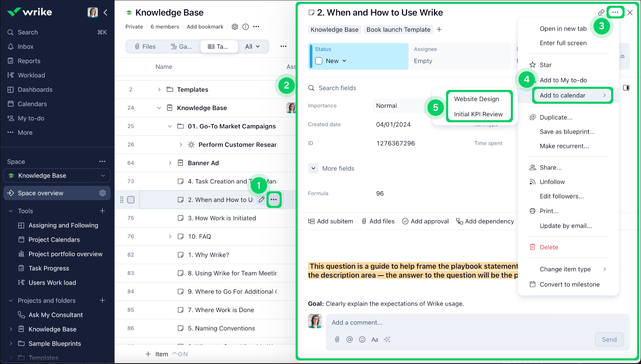Open Space overview settings gear
This screenshot has height=364, width=641.
click(x=102, y=193)
